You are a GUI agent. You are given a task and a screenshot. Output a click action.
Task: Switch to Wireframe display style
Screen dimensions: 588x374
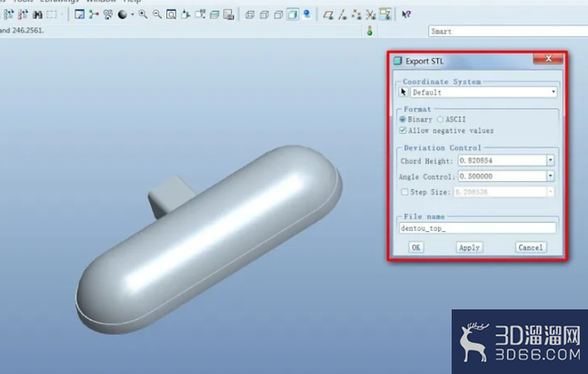(250, 15)
